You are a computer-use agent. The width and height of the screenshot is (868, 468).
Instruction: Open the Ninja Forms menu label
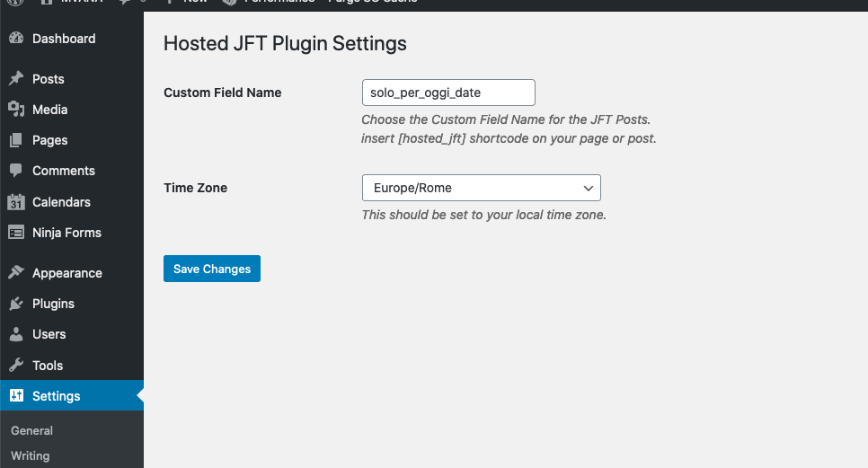[66, 233]
